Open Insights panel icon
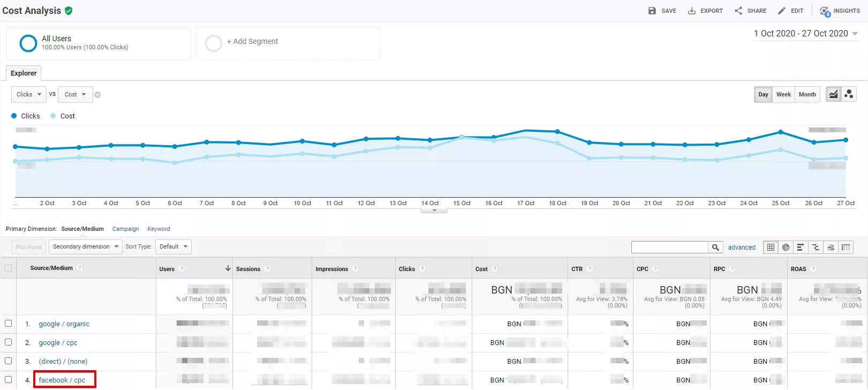Image resolution: width=868 pixels, height=390 pixels. pos(825,11)
